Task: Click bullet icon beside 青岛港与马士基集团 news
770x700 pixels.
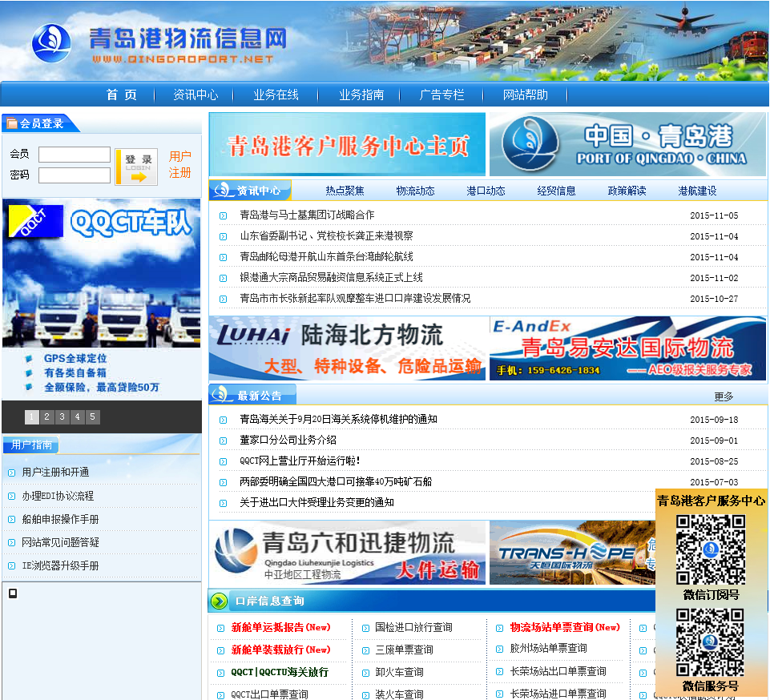Action: pyautogui.click(x=223, y=215)
